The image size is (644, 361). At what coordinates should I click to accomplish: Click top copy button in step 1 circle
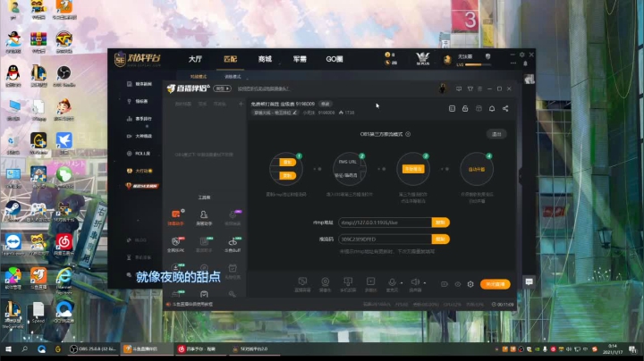(x=287, y=162)
